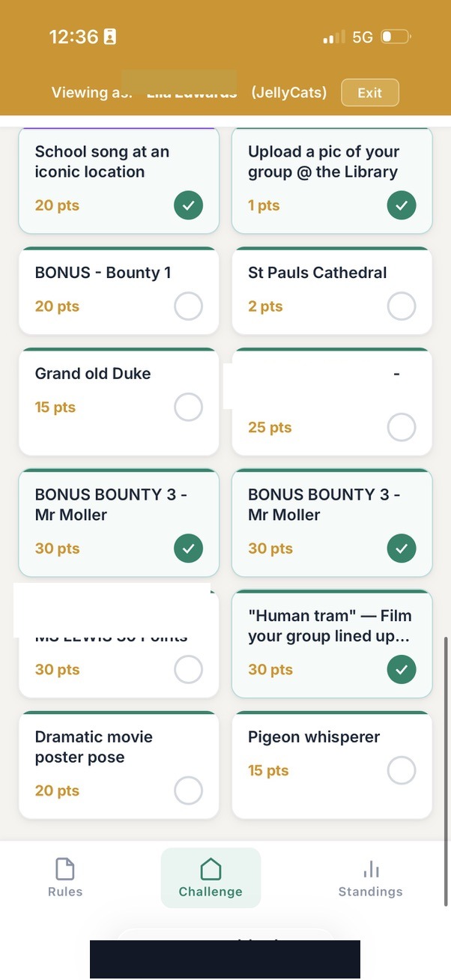Select the Challenge tab icon
The image size is (451, 980).
pyautogui.click(x=211, y=871)
